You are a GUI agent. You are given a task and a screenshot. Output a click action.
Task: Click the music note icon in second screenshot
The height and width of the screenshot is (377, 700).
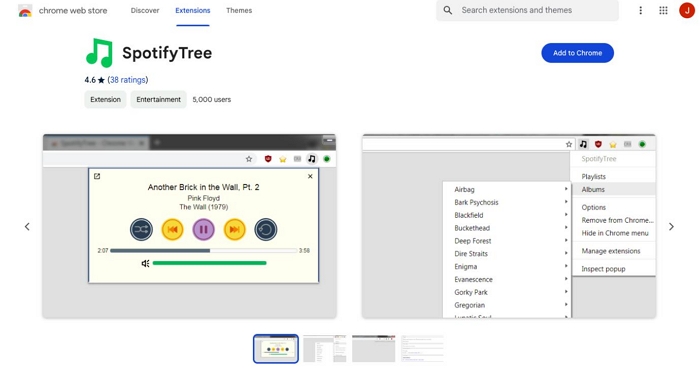[583, 144]
